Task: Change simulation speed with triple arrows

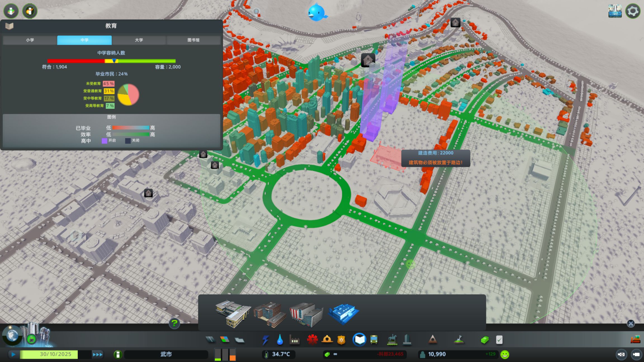Action: tap(98, 354)
